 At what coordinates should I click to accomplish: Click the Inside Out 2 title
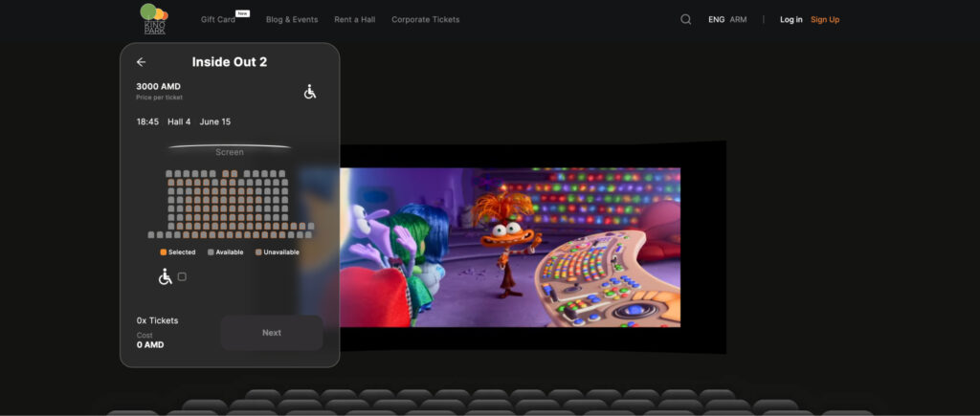[230, 62]
